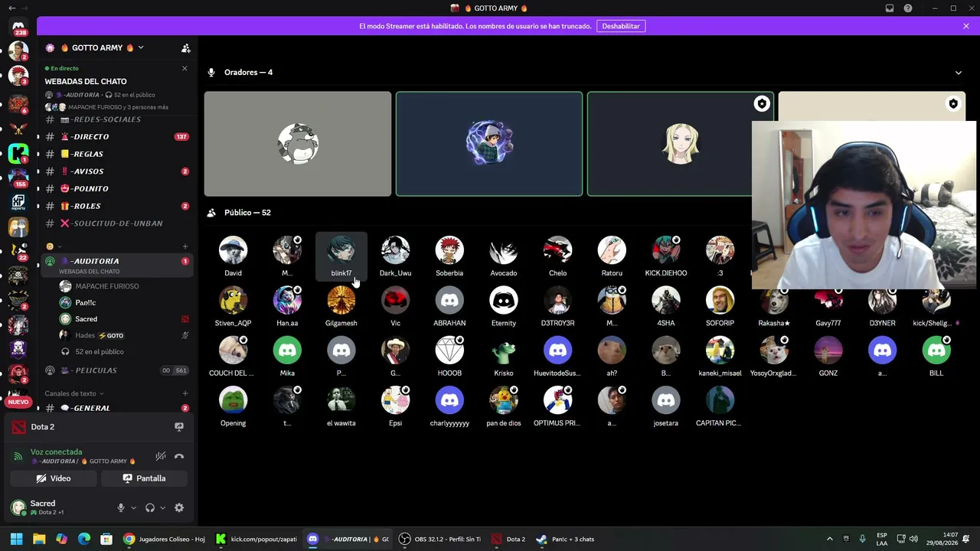Open the SOLICITUD-DE-UNBAN channel
Image resolution: width=980 pixels, height=551 pixels.
click(117, 223)
